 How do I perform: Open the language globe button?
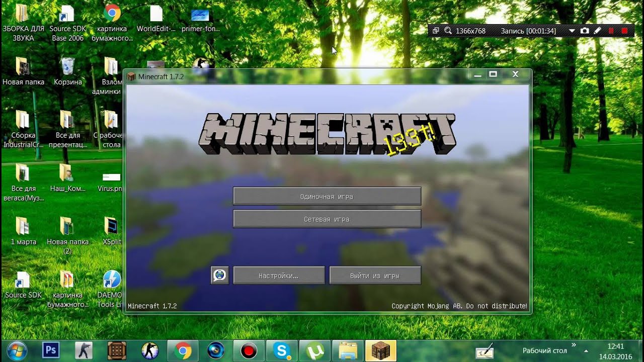(x=219, y=276)
